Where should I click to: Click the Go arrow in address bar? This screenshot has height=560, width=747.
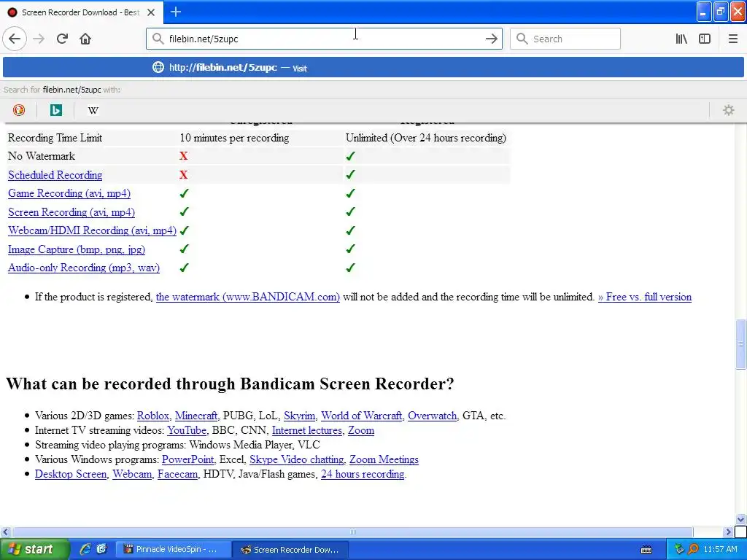pyautogui.click(x=491, y=39)
